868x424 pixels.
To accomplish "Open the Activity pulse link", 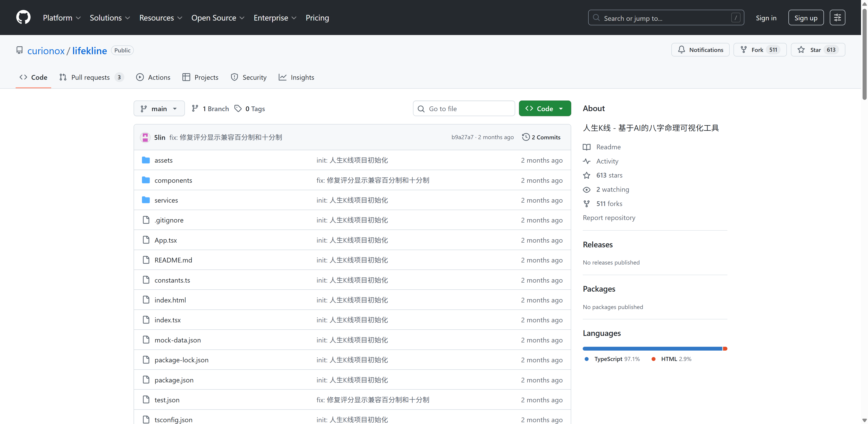I will (x=607, y=161).
